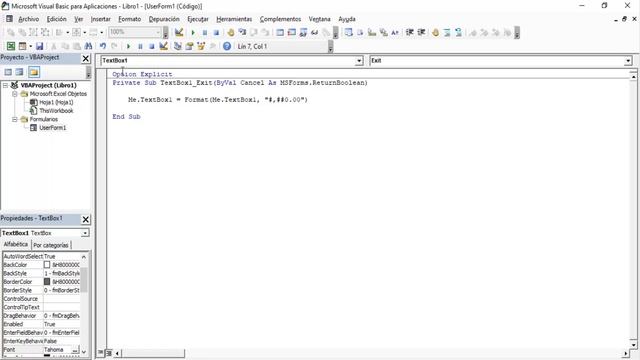
Task: Click the Font property ellipsis button
Action: (x=76, y=350)
